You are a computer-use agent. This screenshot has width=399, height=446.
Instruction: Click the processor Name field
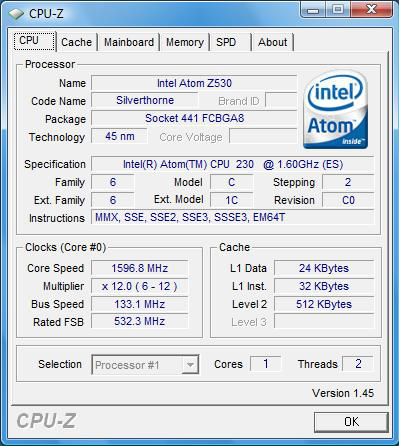pyautogui.click(x=194, y=83)
